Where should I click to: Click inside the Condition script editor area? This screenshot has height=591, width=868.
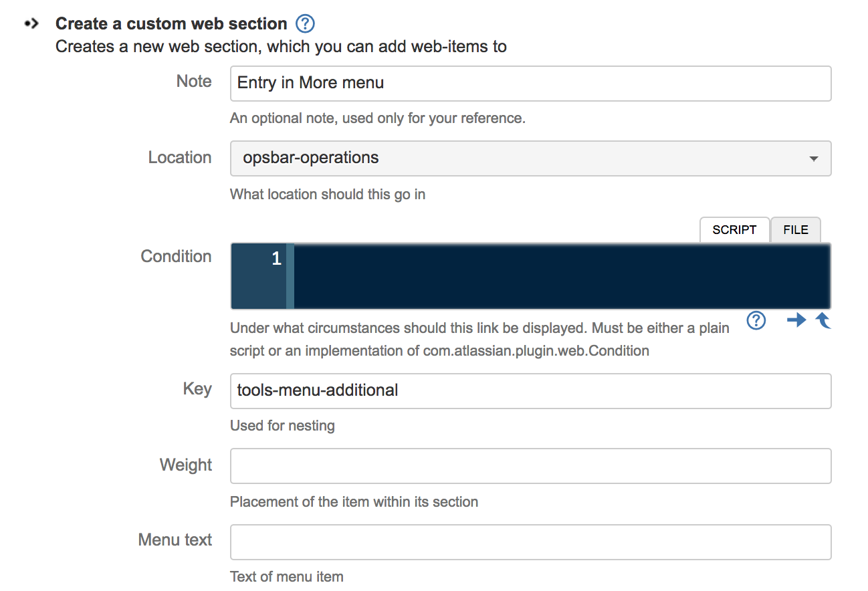(x=562, y=276)
